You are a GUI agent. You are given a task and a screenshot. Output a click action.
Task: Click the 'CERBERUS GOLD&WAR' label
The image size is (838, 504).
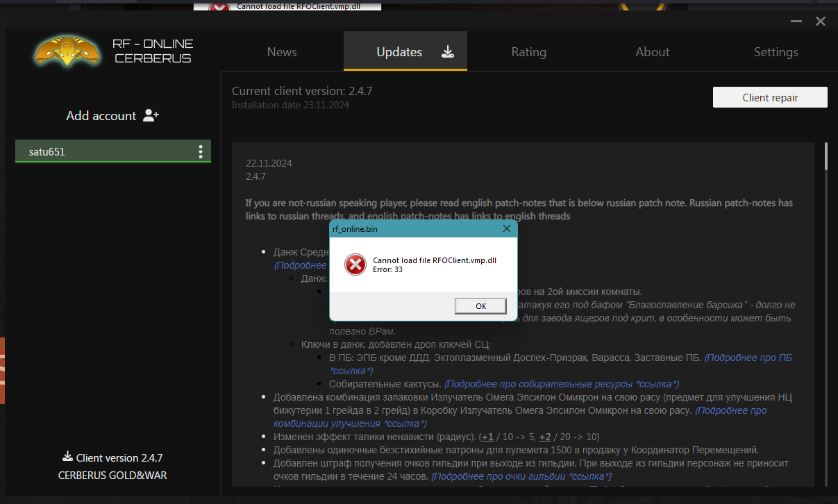[x=112, y=476]
